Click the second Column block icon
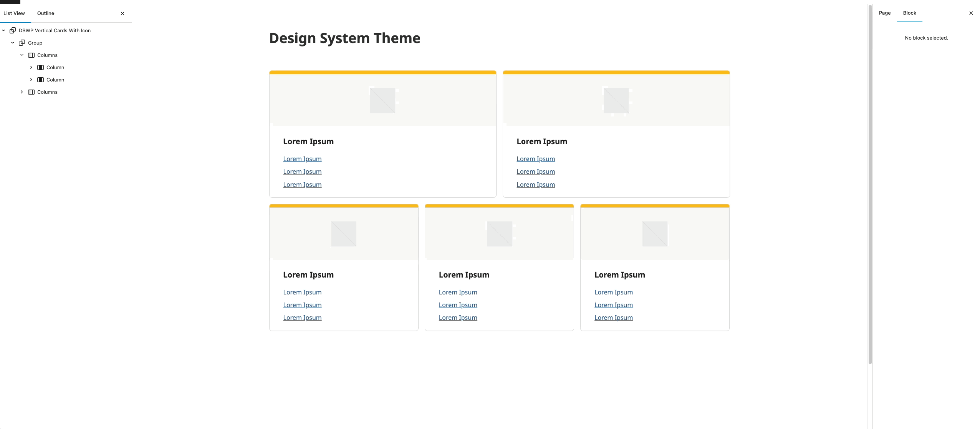980x429 pixels. (x=40, y=80)
